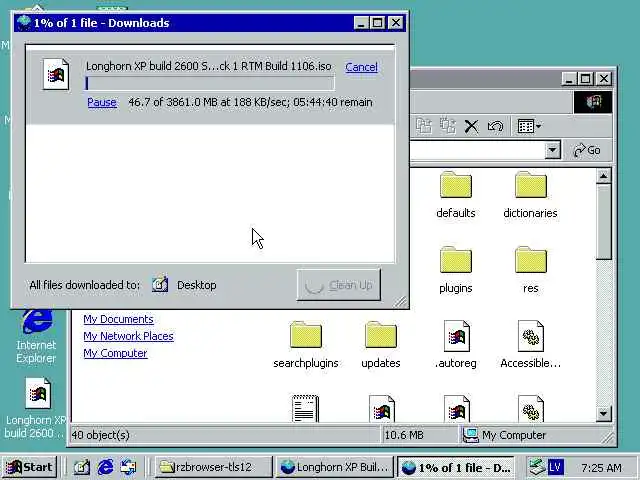Select the defaults folder
This screenshot has width=640, height=480.
(456, 195)
